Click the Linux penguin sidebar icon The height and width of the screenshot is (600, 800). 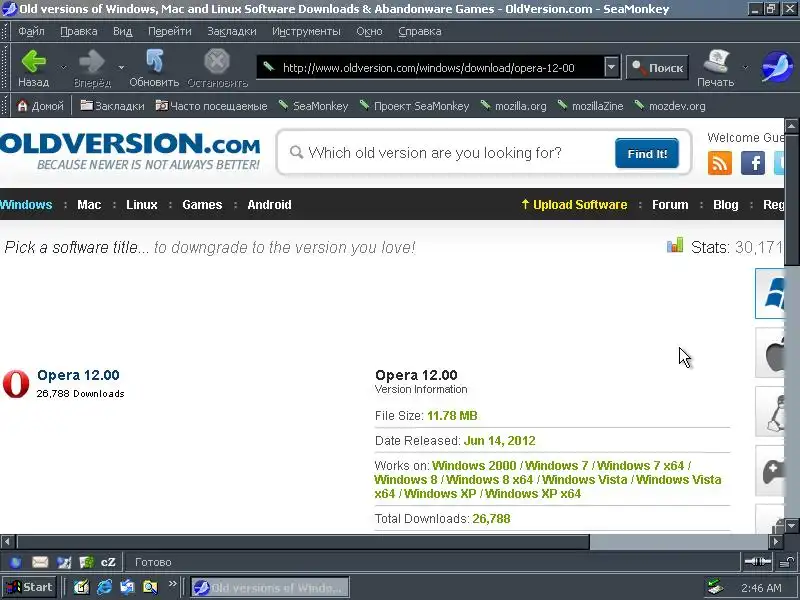pyautogui.click(x=770, y=412)
